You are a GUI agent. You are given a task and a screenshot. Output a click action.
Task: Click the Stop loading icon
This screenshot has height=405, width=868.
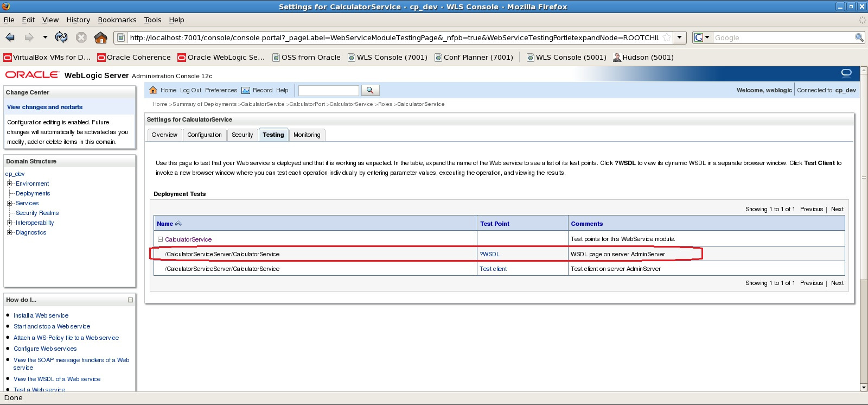(81, 37)
